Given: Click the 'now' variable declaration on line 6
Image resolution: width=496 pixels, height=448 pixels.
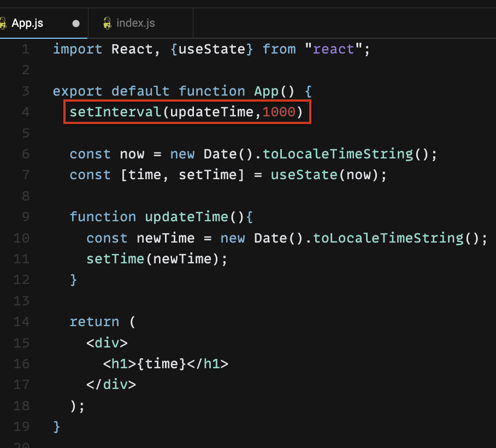Looking at the screenshot, I should [x=132, y=155].
